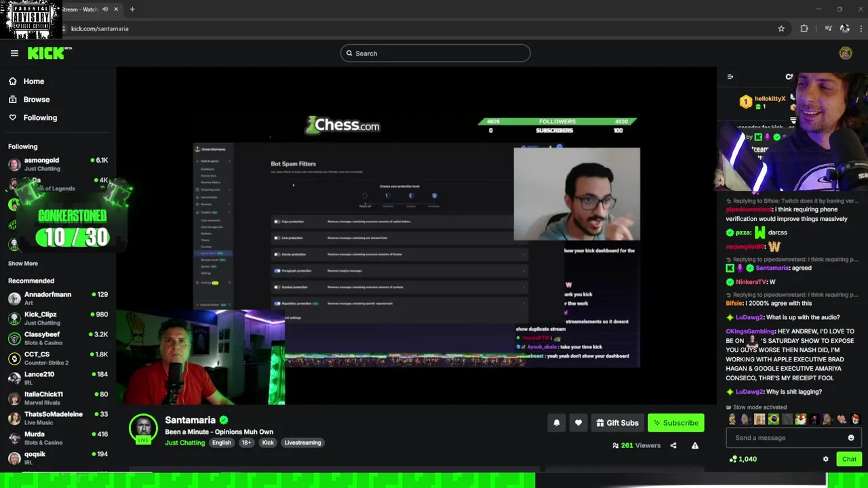Close the Kick browser tab
Screen dimensions: 868x488
coord(116,9)
